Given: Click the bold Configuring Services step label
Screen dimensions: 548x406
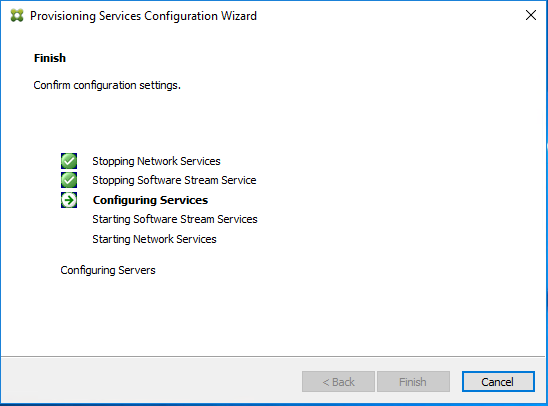Looking at the screenshot, I should tap(150, 200).
